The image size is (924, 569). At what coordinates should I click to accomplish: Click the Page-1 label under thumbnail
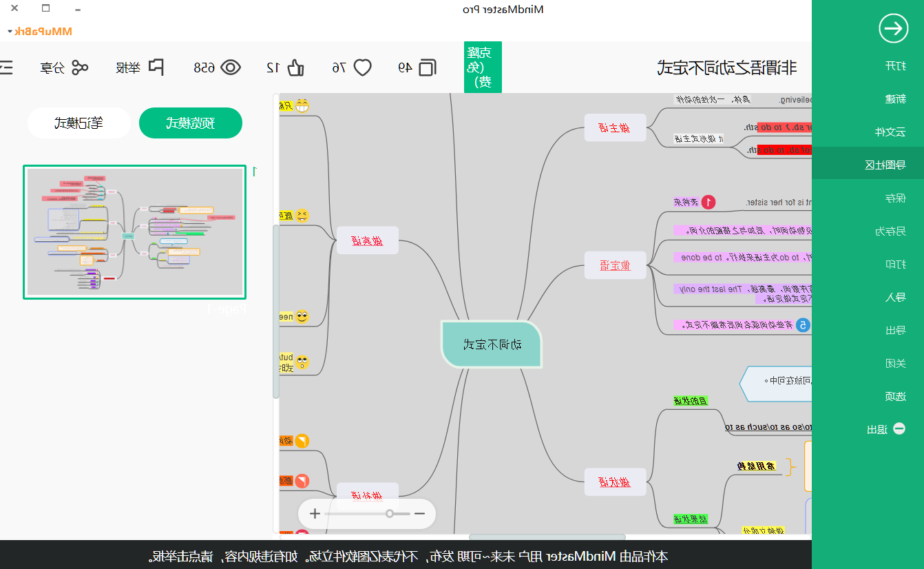[x=227, y=310]
